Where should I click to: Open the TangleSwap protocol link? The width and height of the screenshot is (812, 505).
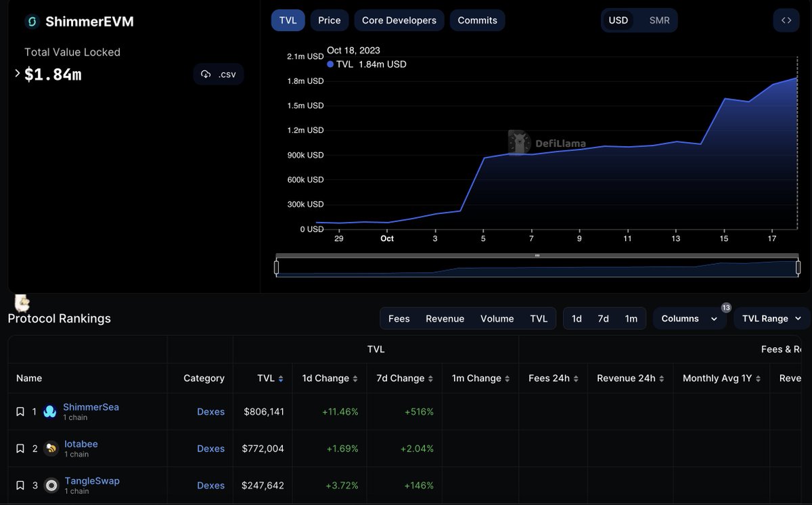91,481
